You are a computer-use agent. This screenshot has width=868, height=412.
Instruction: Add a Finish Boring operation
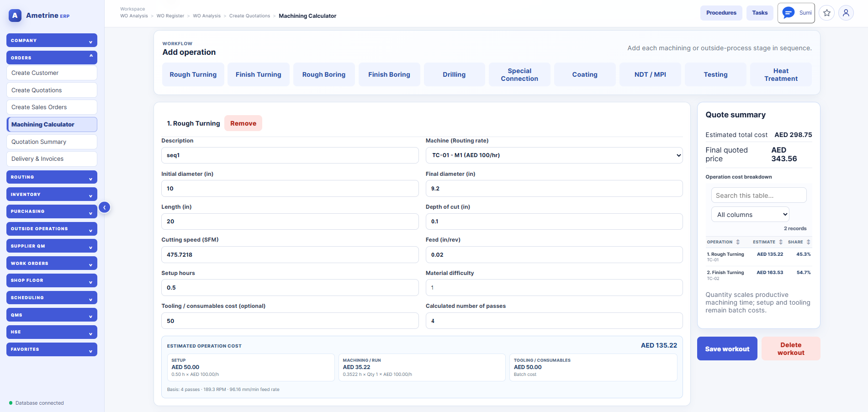pyautogui.click(x=389, y=74)
